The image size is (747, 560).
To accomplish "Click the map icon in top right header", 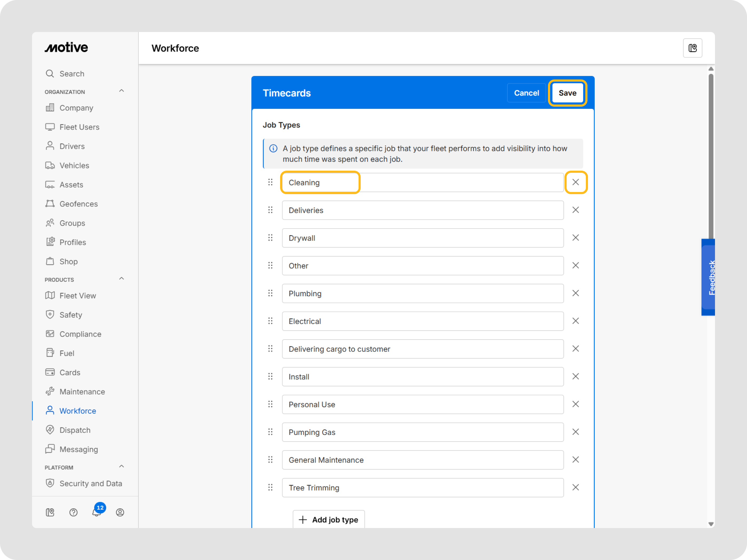I will [x=692, y=48].
